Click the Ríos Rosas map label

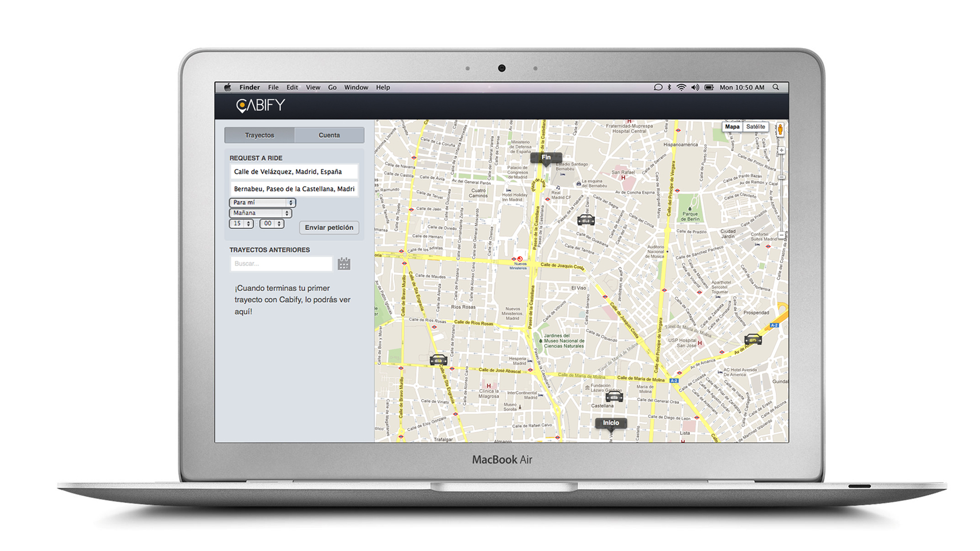point(463,307)
